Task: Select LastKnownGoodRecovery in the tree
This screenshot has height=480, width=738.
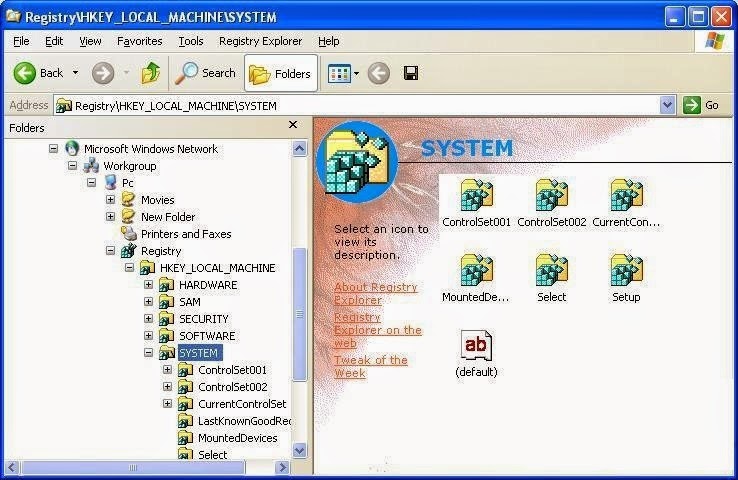Action: coord(244,421)
